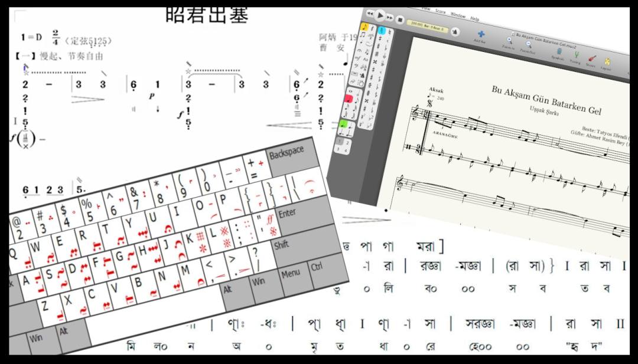Open the Window menu
638x364 pixels.
(458, 15)
